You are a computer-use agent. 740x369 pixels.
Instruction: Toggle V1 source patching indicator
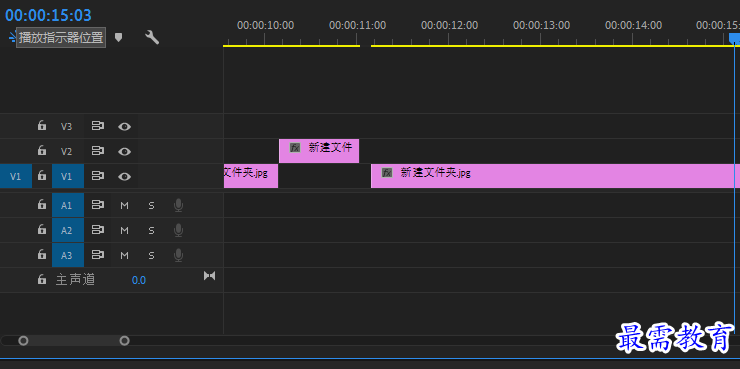pos(16,176)
